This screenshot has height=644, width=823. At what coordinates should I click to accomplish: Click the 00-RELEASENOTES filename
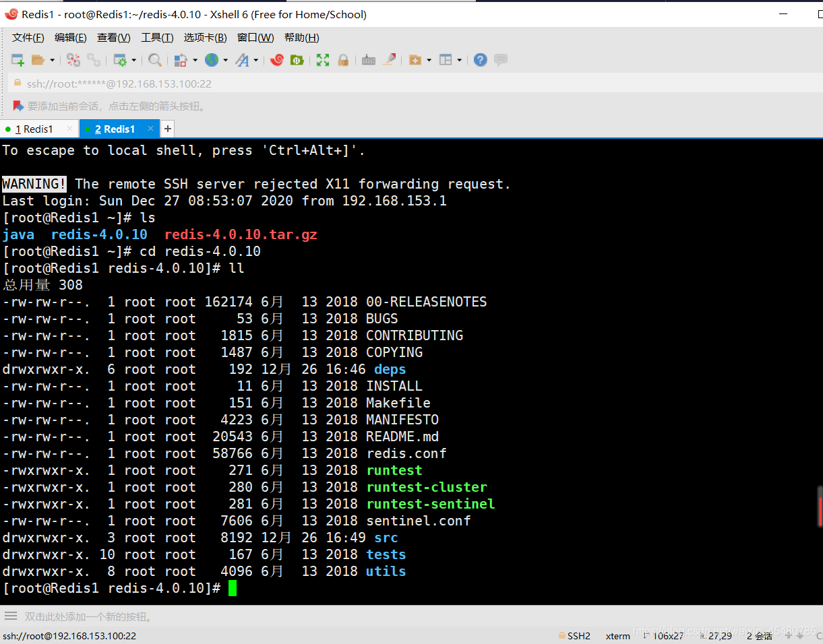tap(427, 302)
